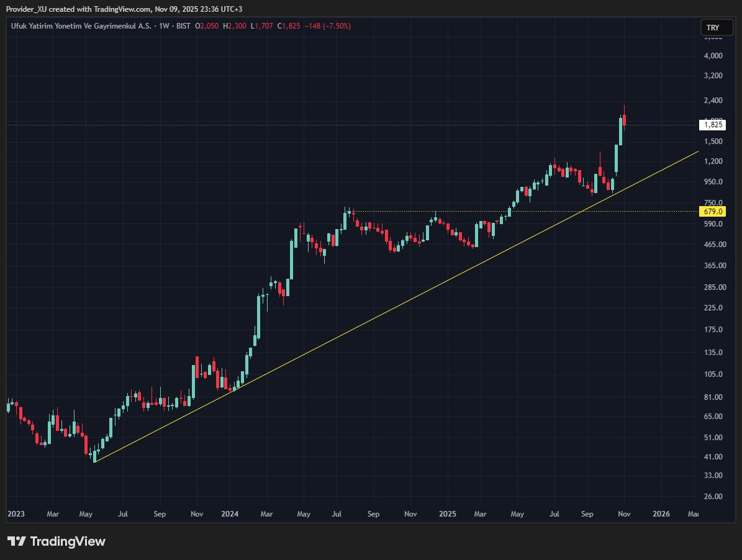Click the 285.0 price axis label

click(x=715, y=287)
